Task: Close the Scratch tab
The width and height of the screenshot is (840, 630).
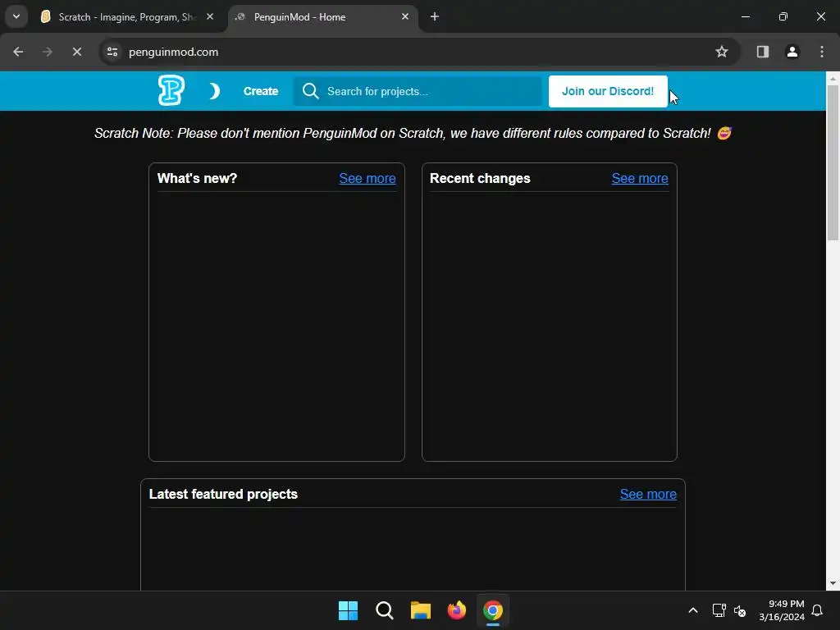Action: 210,17
